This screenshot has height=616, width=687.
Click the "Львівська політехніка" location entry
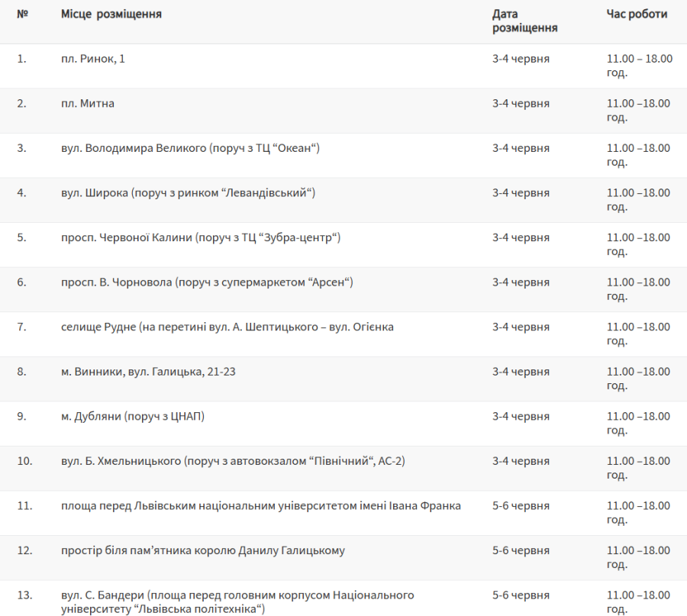[x=237, y=602]
